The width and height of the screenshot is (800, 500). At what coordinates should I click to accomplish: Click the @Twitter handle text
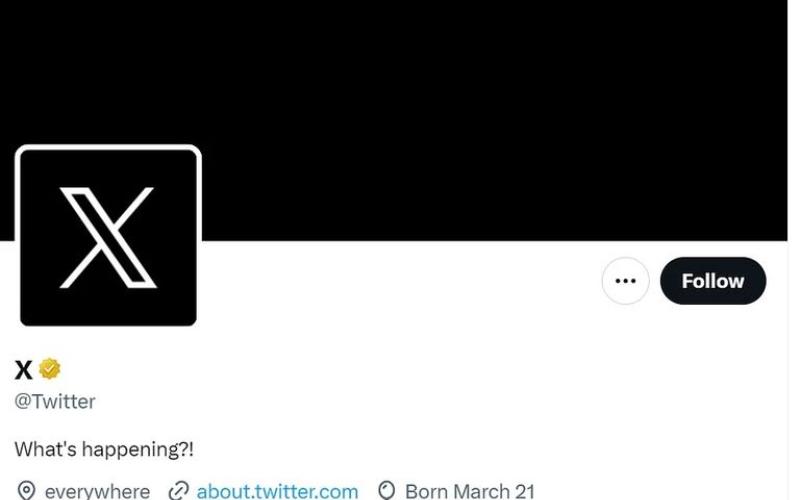[x=55, y=402]
